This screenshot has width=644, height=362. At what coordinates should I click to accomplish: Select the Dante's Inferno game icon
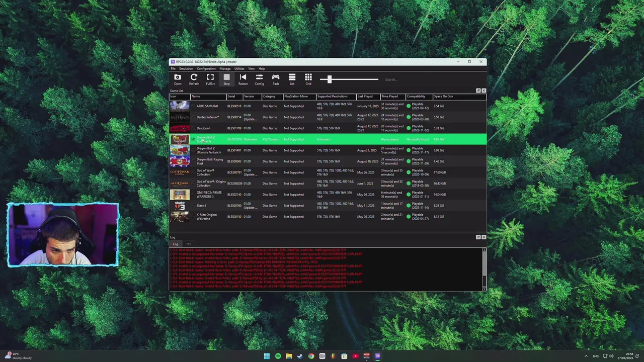[180, 117]
